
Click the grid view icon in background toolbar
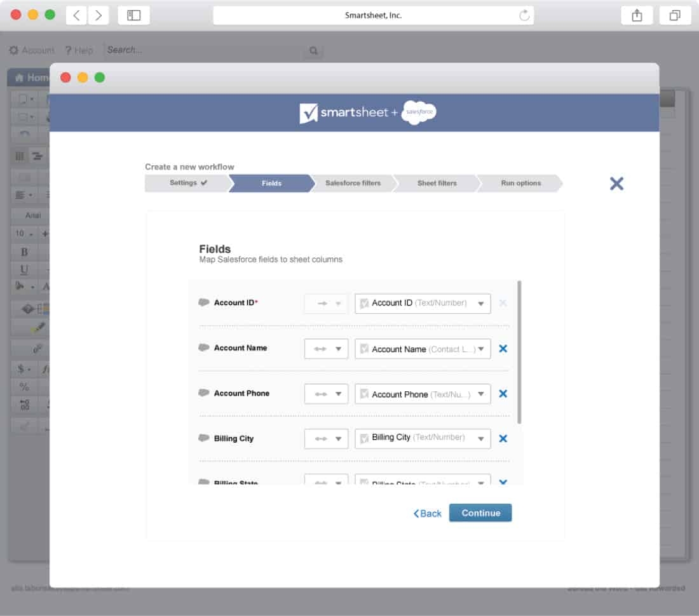20,156
